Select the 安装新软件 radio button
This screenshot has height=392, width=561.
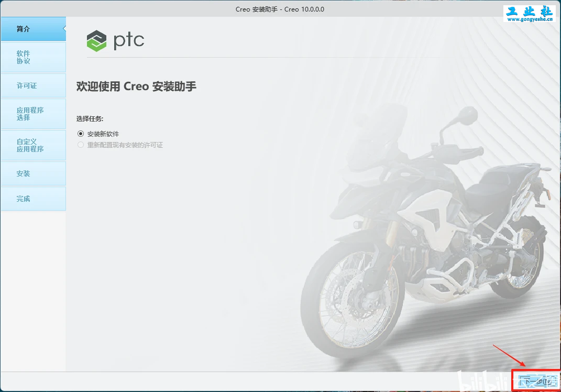coord(81,134)
